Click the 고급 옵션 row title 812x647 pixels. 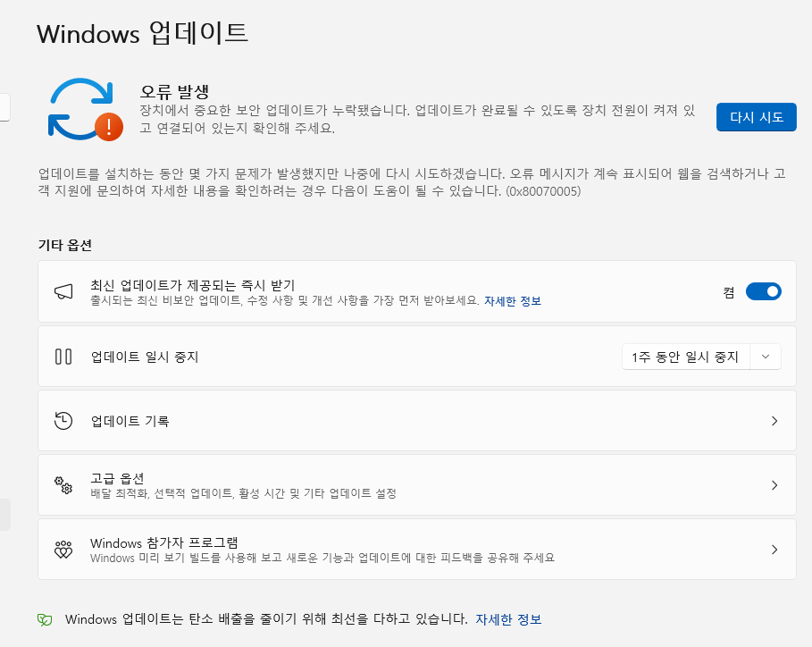117,478
